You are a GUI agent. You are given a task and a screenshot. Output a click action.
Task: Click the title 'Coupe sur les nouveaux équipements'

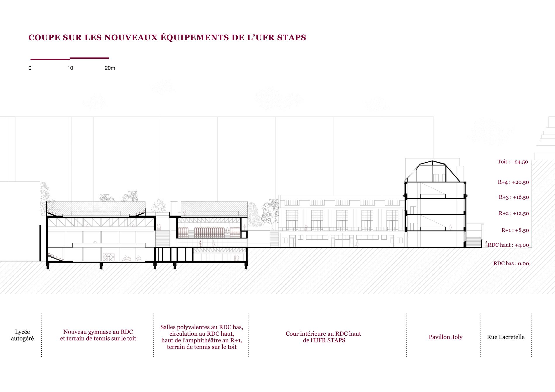point(167,38)
